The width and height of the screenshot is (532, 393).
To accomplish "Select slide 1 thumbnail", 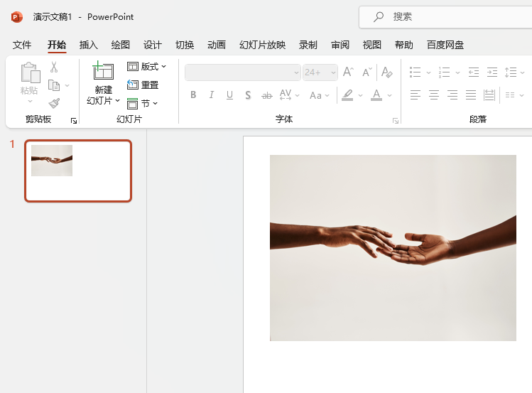I will (x=78, y=171).
